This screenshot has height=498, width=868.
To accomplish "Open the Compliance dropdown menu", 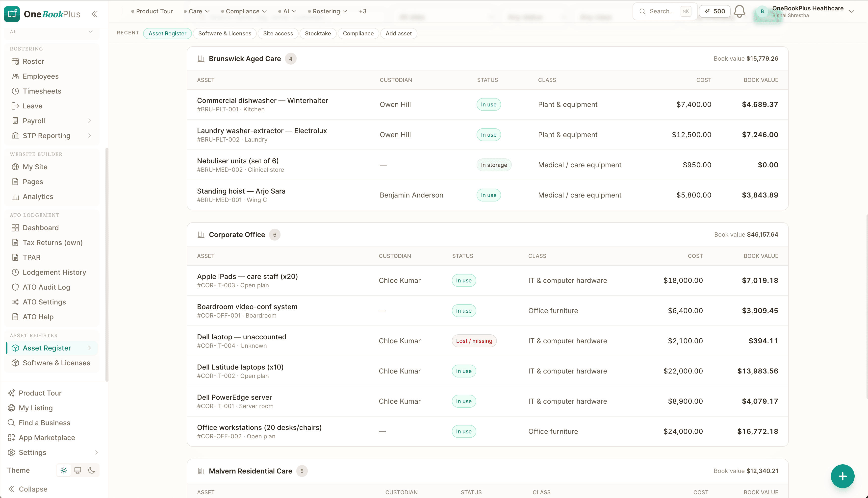I will [244, 11].
